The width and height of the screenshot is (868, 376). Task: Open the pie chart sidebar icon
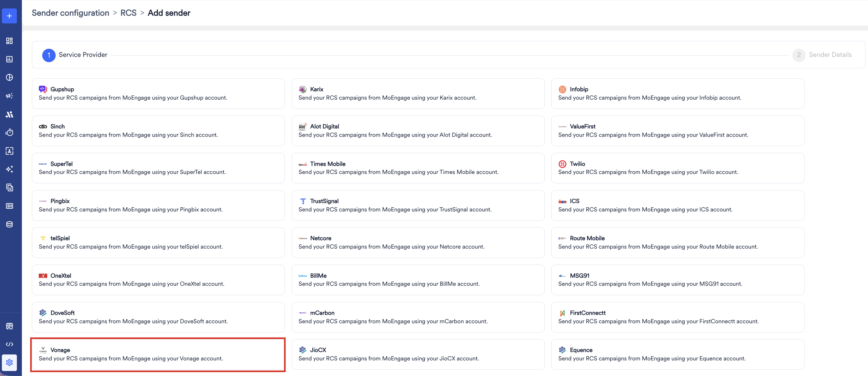(9, 77)
